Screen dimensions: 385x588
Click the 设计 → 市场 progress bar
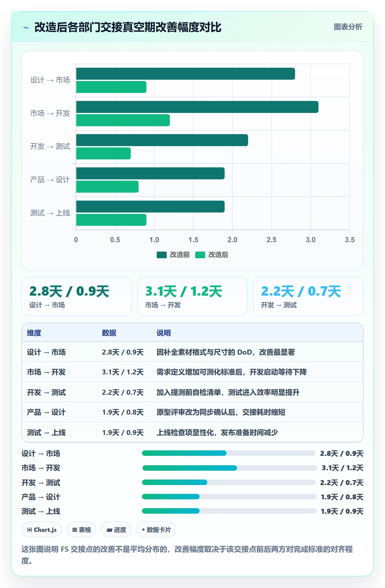[x=229, y=453]
